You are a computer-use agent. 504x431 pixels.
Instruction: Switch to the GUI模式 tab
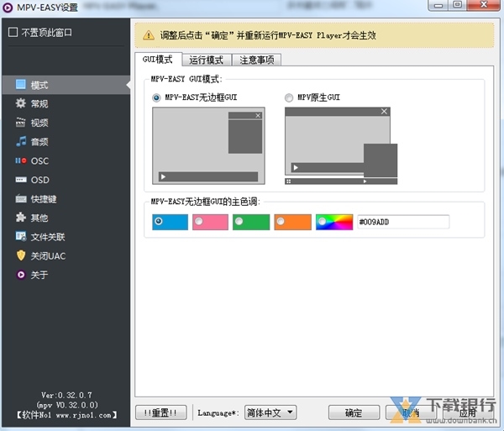(x=158, y=60)
